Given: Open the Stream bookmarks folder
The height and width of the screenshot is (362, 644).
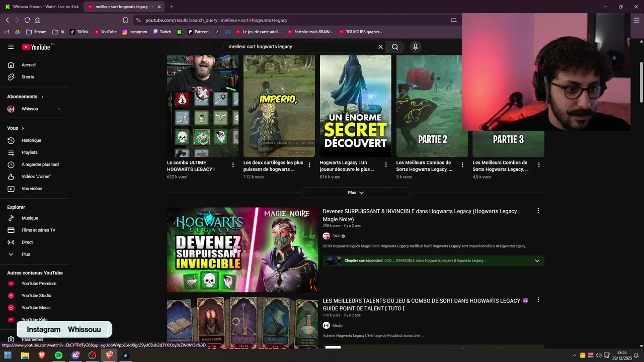Looking at the screenshot, I should point(36,32).
